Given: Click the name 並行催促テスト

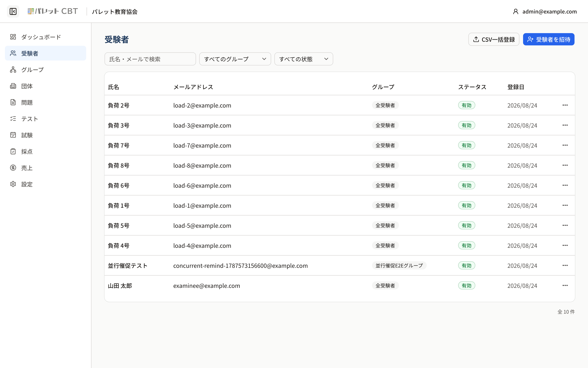Looking at the screenshot, I should click(128, 266).
